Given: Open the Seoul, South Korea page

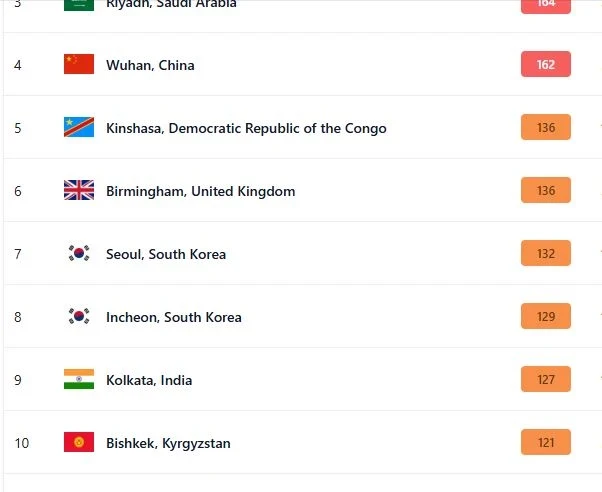Looking at the screenshot, I should click(x=166, y=254).
